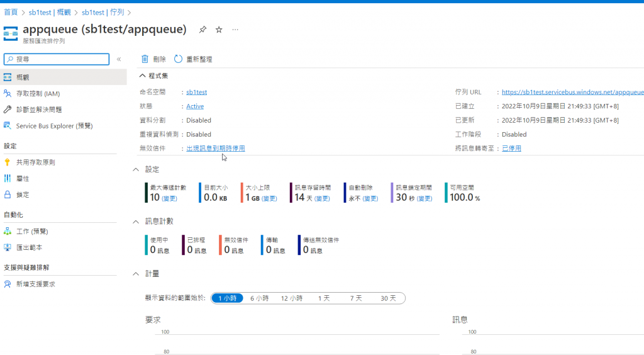Select the 30 天 time range
This screenshot has height=355, width=644.
point(388,298)
